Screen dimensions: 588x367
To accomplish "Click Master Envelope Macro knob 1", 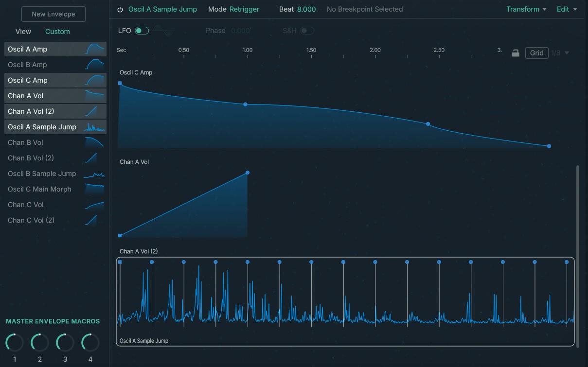I will point(14,343).
